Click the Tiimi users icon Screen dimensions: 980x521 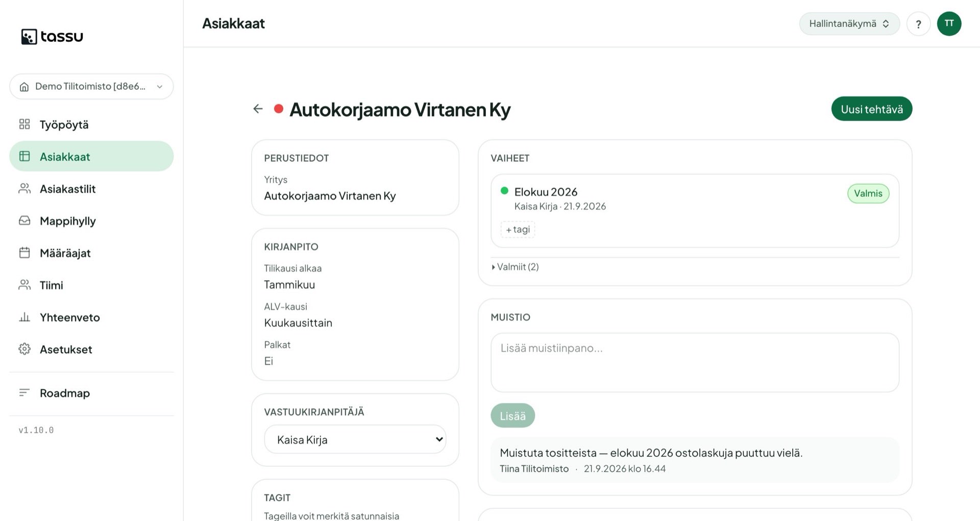click(x=24, y=285)
